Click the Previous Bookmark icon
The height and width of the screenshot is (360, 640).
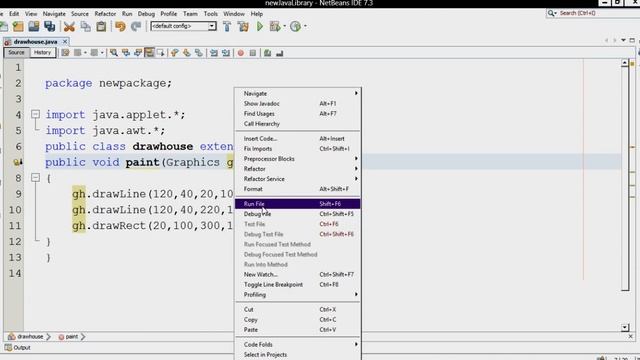175,53
